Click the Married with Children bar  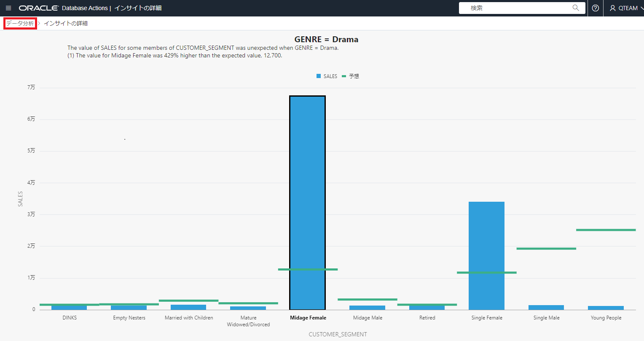pos(188,307)
